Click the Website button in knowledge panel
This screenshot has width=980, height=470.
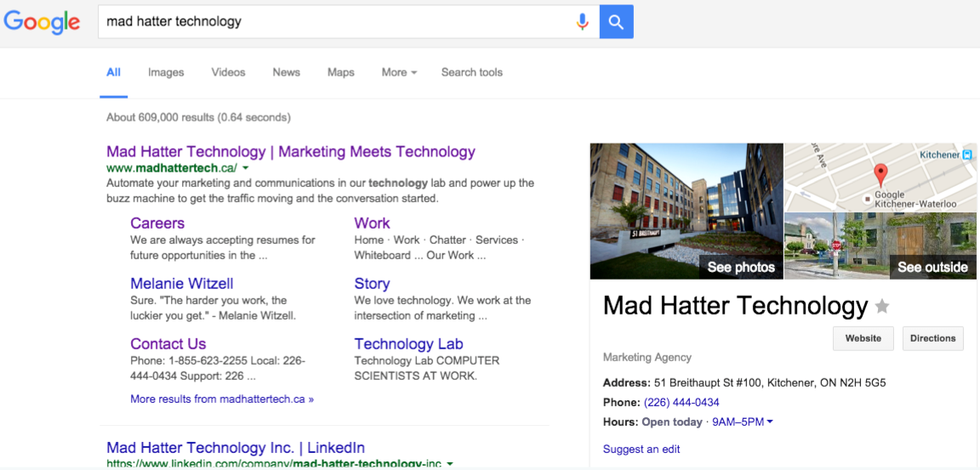(x=863, y=338)
